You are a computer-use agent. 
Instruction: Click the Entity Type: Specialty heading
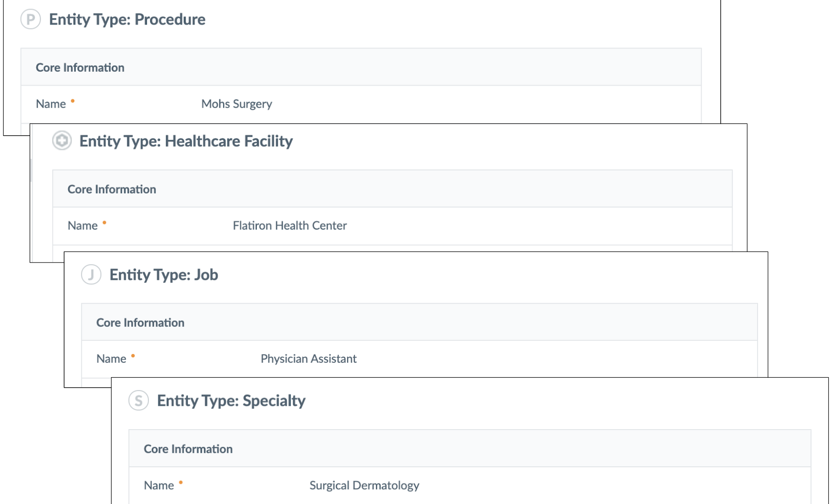point(231,400)
